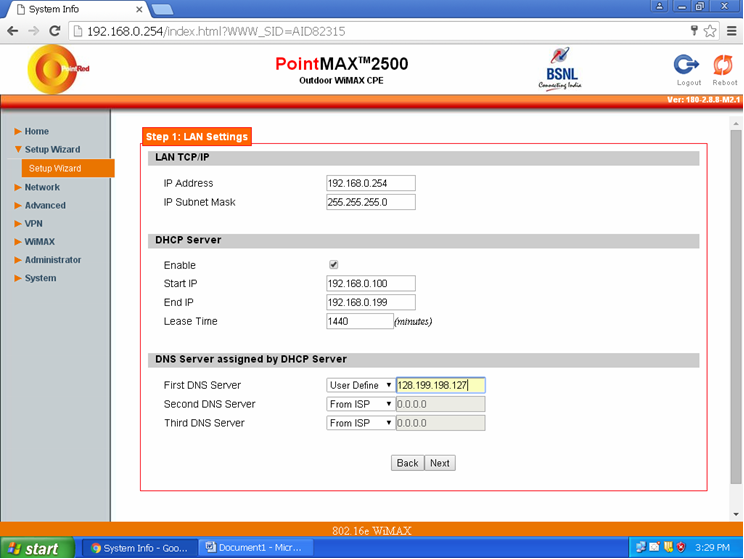This screenshot has height=559, width=744.
Task: Click the Second DNS Server address field
Action: click(x=441, y=404)
